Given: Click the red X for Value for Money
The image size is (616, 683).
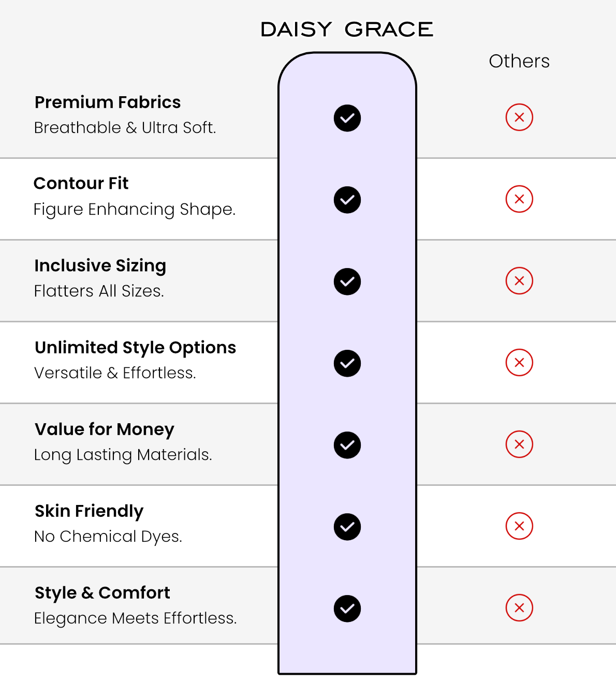Looking at the screenshot, I should click(x=519, y=444).
